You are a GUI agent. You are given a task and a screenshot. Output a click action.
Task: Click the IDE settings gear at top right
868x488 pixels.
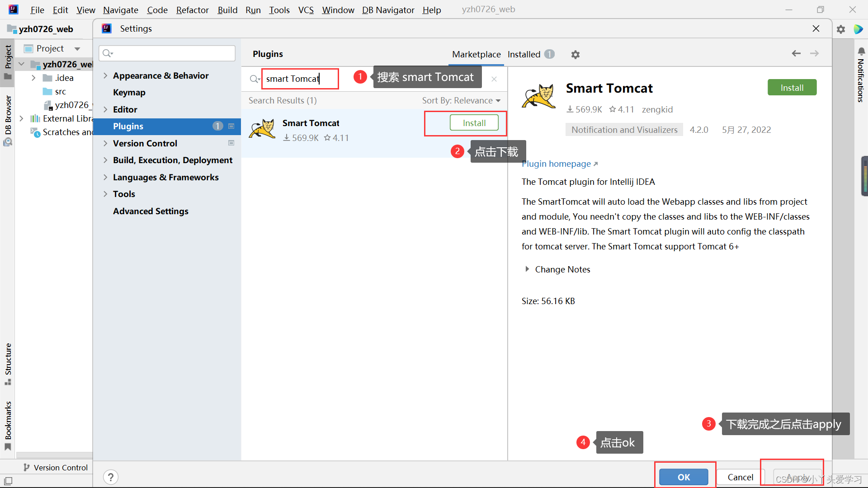[x=841, y=29]
